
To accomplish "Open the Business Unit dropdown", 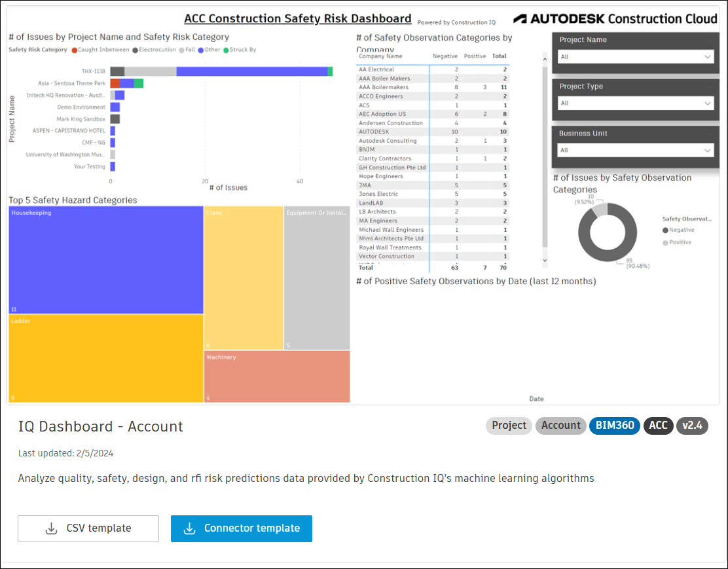I will (636, 150).
